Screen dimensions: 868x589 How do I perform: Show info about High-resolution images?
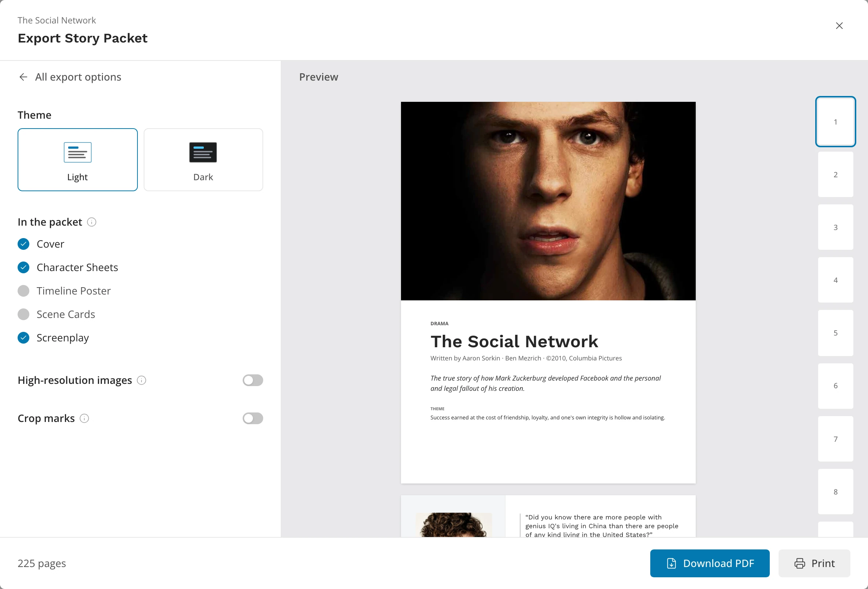point(141,380)
